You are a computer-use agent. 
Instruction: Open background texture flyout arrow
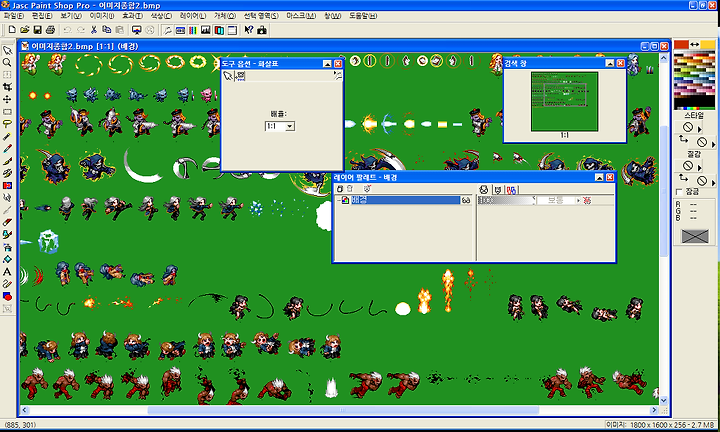713,182
